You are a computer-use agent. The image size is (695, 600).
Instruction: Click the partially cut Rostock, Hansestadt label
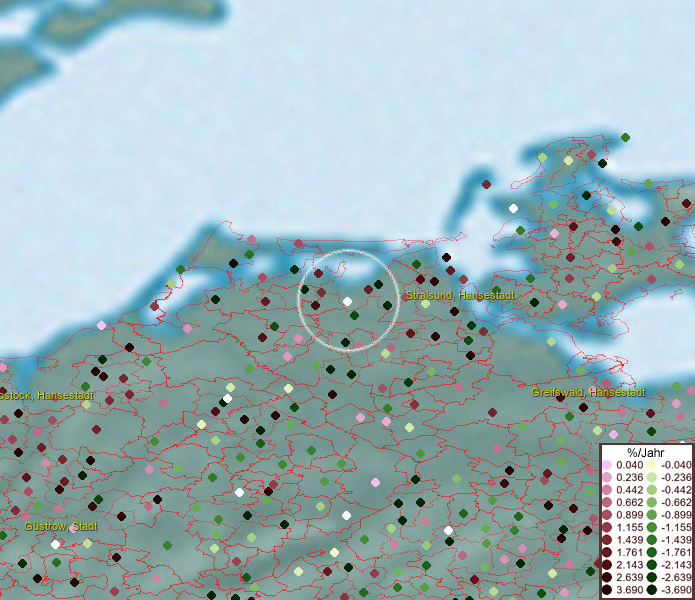47,395
